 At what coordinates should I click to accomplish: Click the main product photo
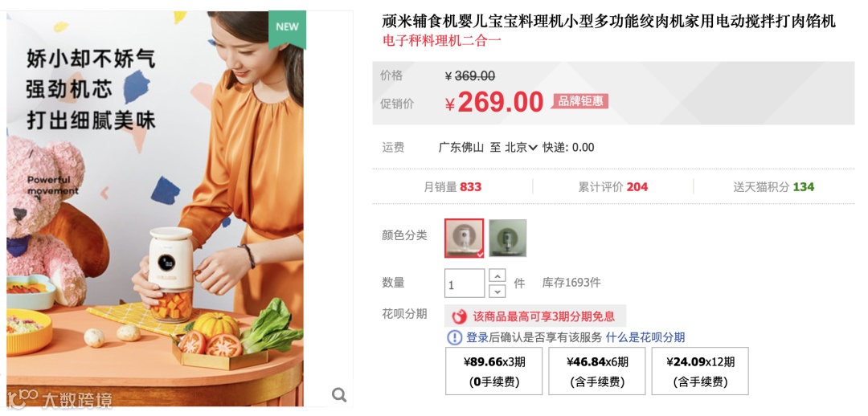155,209
